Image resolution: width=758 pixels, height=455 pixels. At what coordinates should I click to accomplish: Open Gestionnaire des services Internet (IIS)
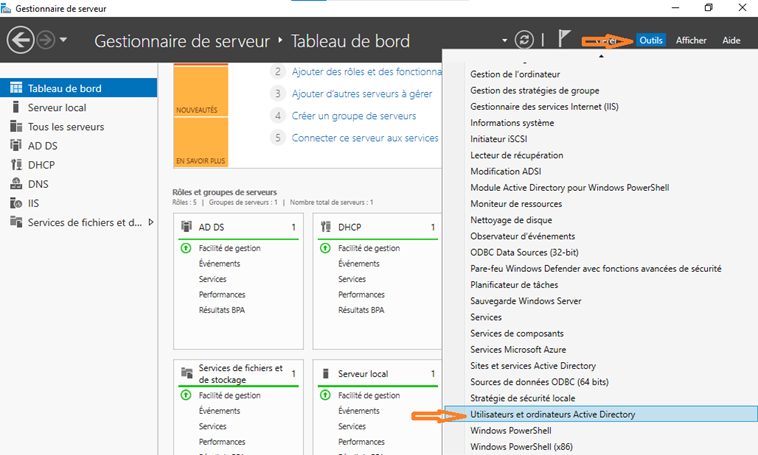coord(544,106)
